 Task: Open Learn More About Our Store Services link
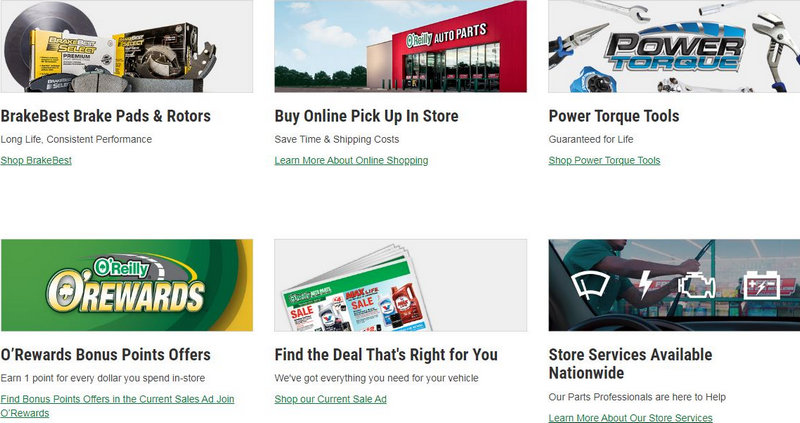pyautogui.click(x=631, y=417)
